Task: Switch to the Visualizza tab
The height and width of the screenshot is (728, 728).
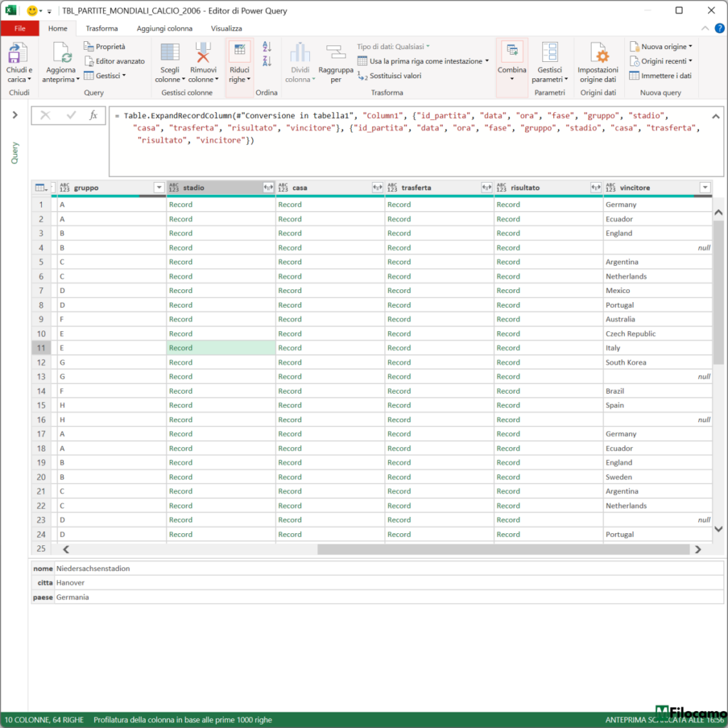Action: pyautogui.click(x=227, y=28)
